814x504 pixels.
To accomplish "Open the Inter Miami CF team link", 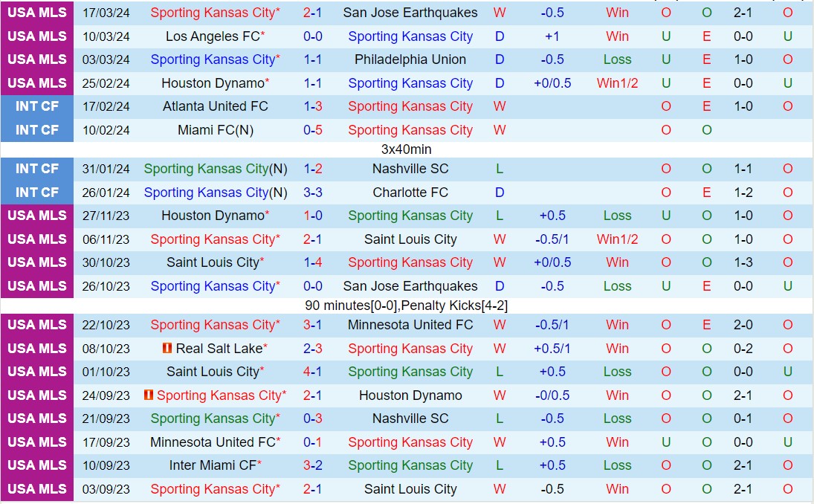I will [212, 465].
